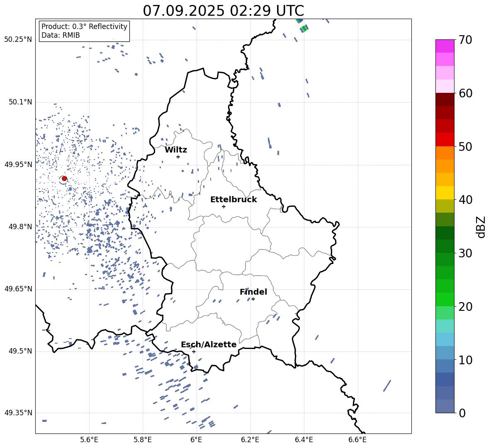Click the 49.5°N latitude label
Screen dimensions: 491x448
pos(20,351)
